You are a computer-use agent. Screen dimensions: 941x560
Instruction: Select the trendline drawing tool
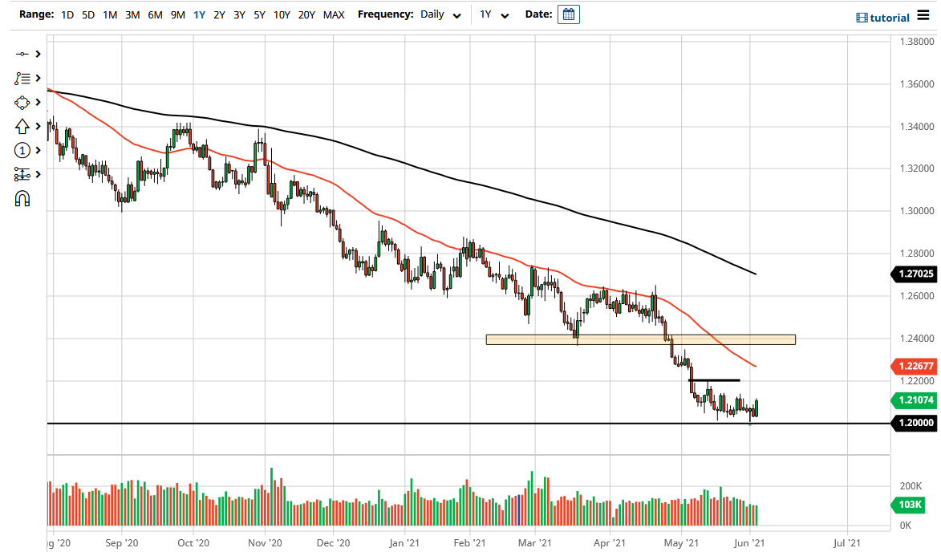click(x=21, y=54)
